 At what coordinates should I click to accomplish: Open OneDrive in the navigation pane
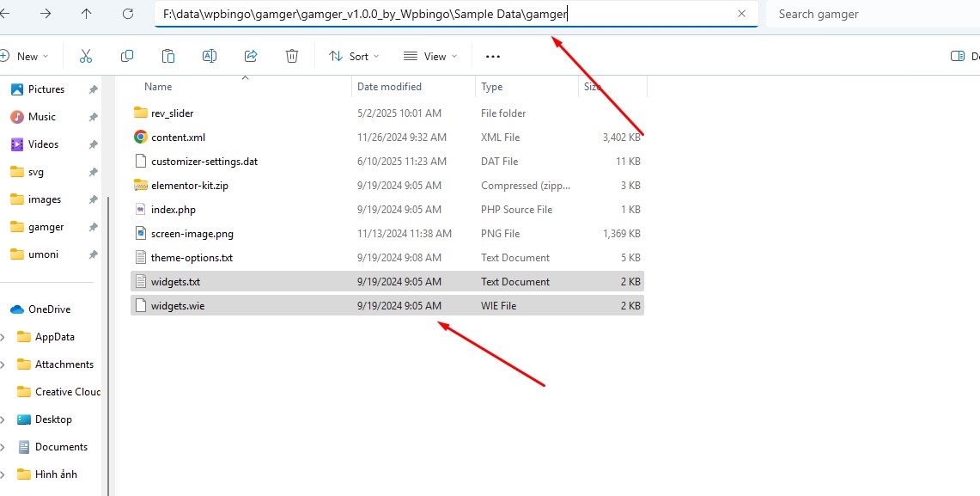49,309
